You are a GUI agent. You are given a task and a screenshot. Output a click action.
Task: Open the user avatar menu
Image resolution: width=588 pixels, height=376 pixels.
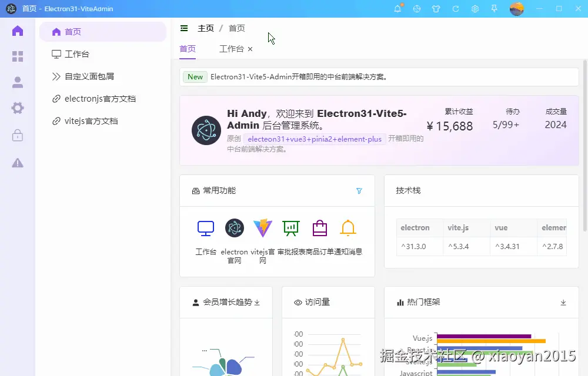point(516,9)
